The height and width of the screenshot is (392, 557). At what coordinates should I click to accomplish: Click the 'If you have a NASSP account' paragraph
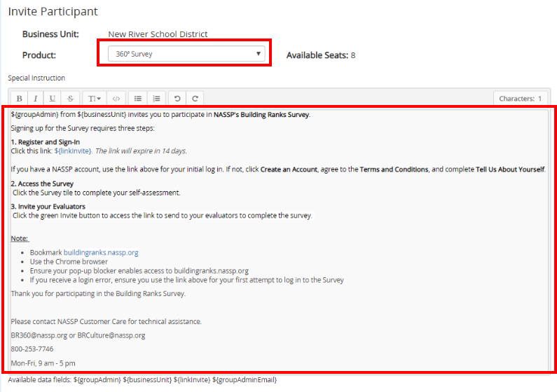pos(277,169)
